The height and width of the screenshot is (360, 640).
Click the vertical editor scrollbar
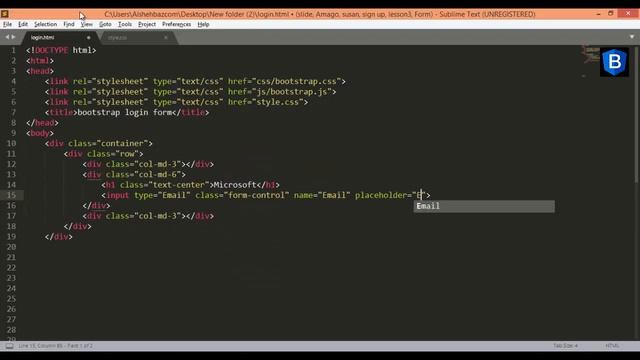[x=637, y=114]
